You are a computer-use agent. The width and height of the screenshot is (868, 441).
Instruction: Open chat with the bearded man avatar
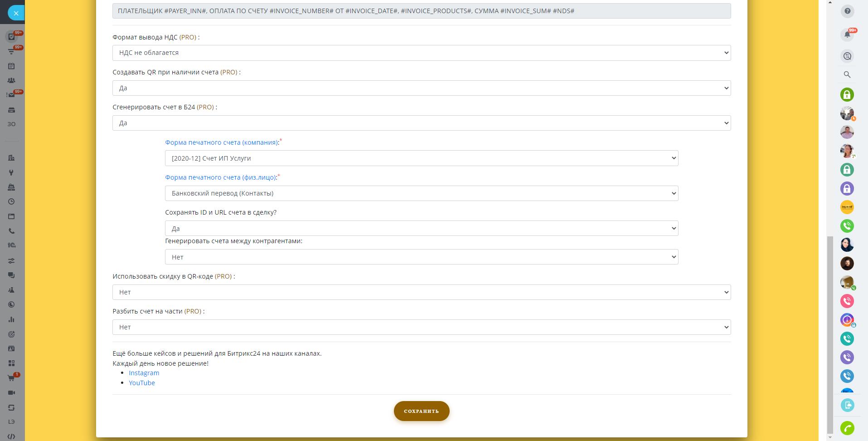(x=847, y=263)
